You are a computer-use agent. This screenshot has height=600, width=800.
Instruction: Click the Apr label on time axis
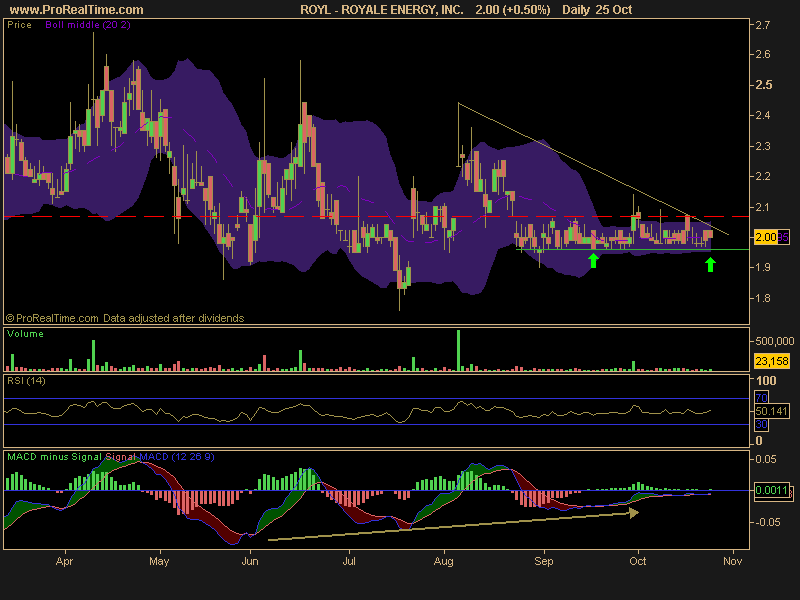coord(64,562)
